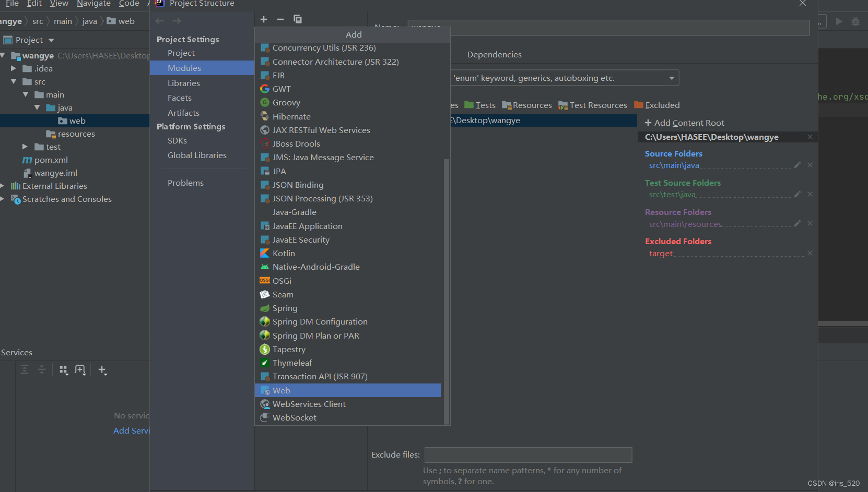The height and width of the screenshot is (492, 868).
Task: Click the Seam entry icon
Action: [x=265, y=295]
